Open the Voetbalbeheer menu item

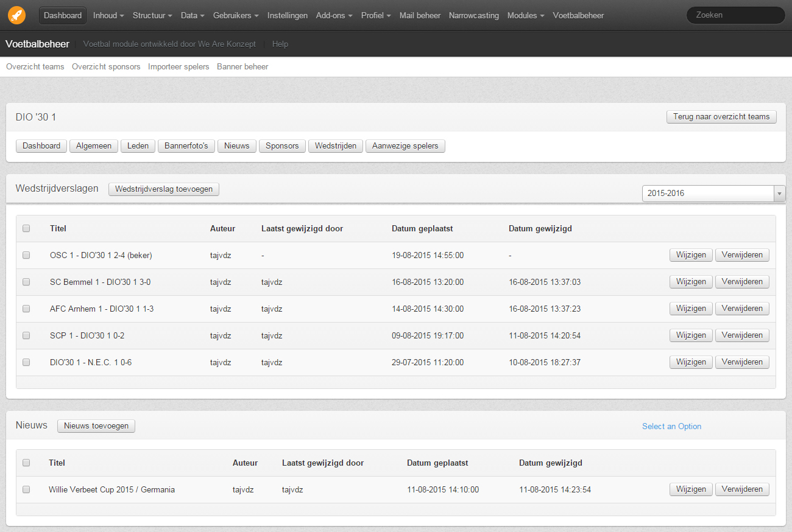click(x=578, y=15)
